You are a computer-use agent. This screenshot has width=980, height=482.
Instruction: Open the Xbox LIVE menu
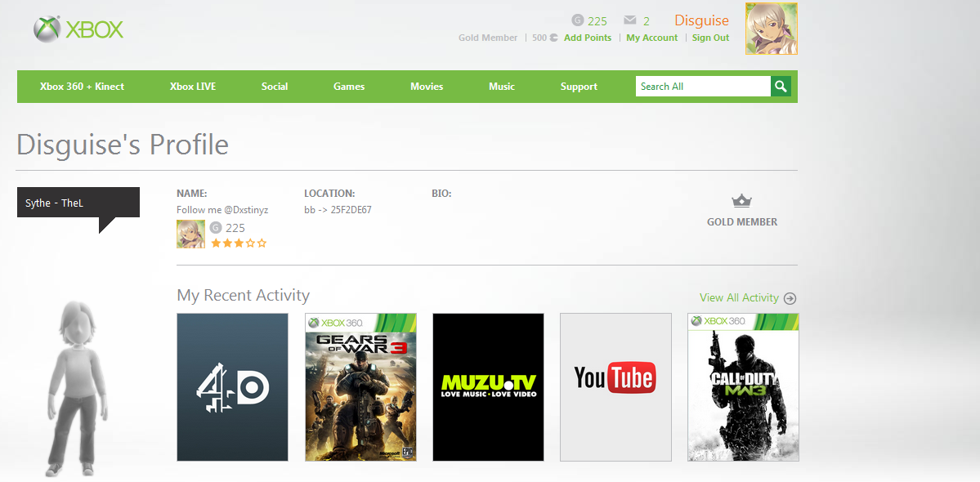193,87
